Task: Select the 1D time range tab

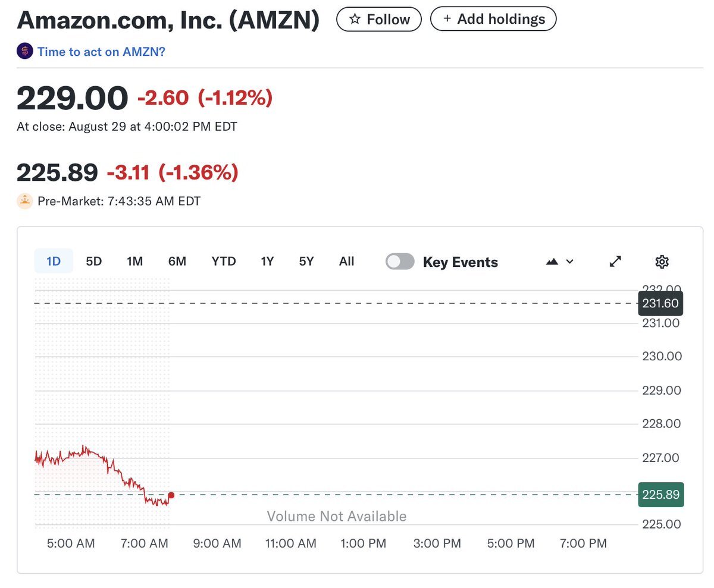Action: point(54,261)
